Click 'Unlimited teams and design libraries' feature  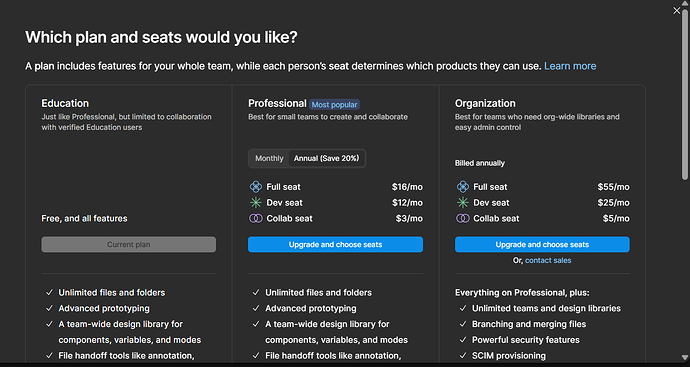click(x=546, y=308)
